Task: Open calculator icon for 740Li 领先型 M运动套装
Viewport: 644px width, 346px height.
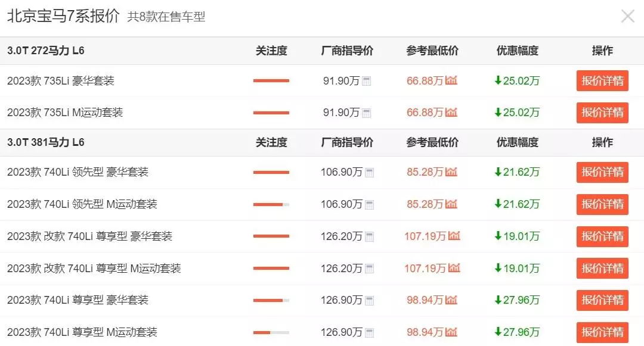Action: coord(369,205)
